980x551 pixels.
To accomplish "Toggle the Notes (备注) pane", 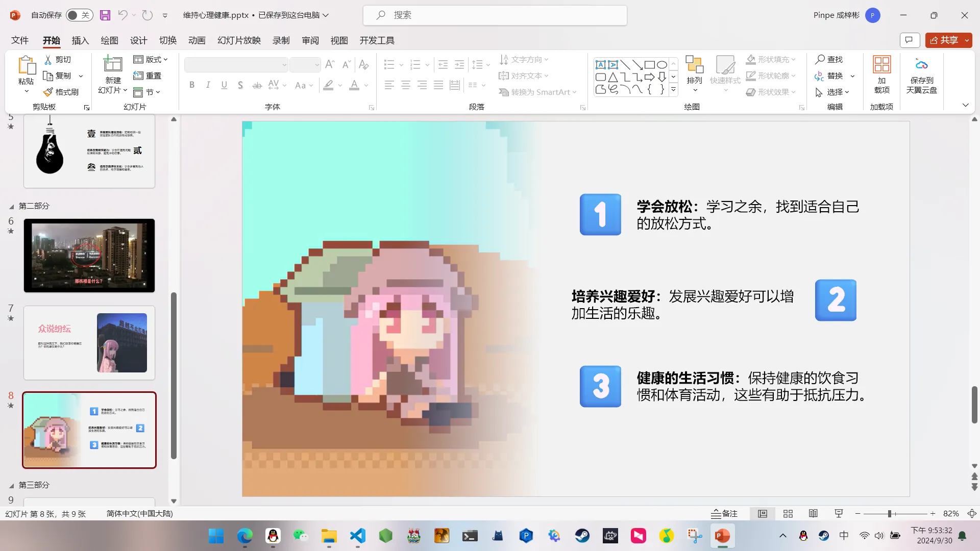I will pos(724,514).
